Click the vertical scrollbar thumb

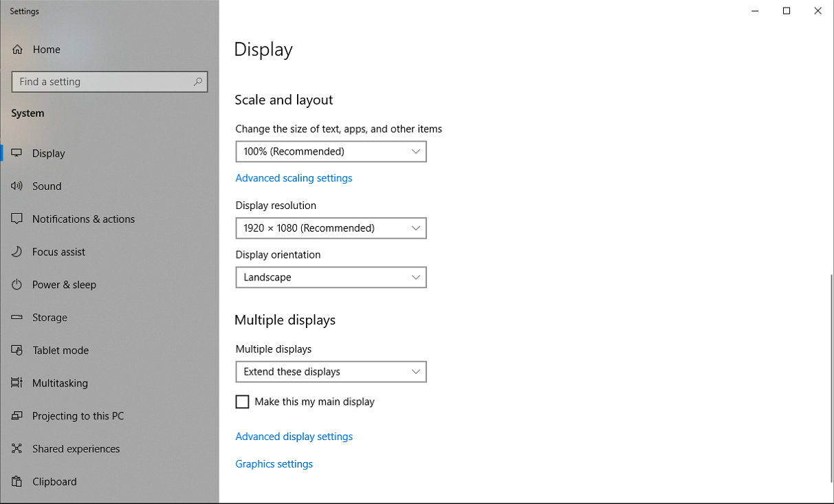pyautogui.click(x=831, y=377)
